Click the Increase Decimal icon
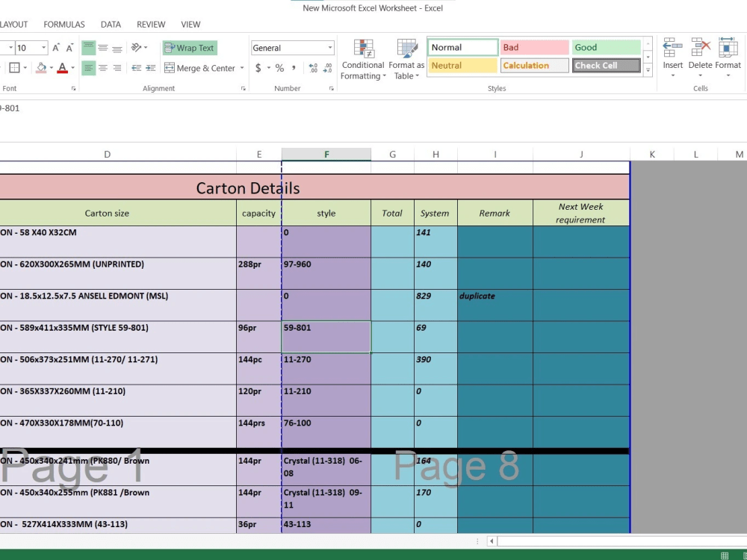The image size is (747, 560). pyautogui.click(x=313, y=68)
